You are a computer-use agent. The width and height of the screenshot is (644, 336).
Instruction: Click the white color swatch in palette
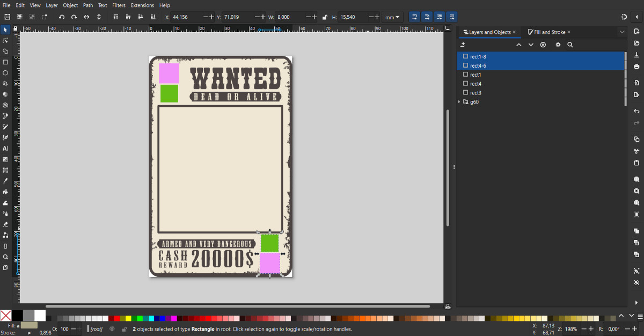tap(40, 316)
